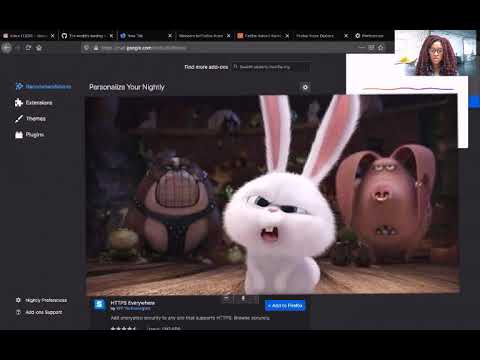Open the home page via the house icon
480x360 pixels.
(39, 48)
